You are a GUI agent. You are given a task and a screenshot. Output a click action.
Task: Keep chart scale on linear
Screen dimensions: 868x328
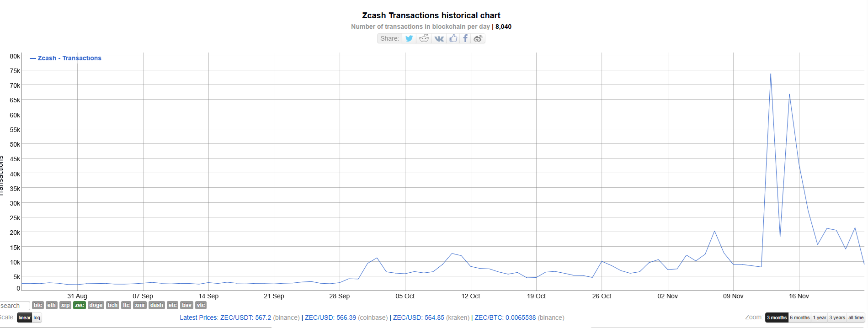(x=24, y=317)
